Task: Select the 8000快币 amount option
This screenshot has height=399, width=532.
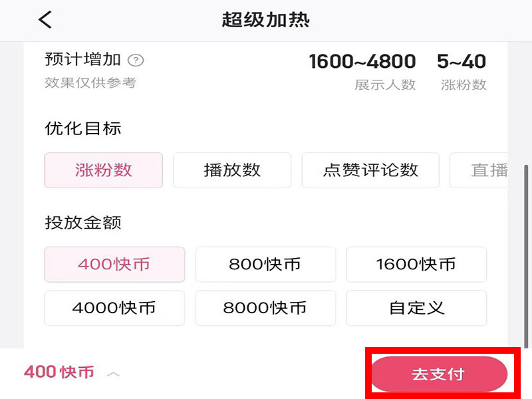Action: 265,308
